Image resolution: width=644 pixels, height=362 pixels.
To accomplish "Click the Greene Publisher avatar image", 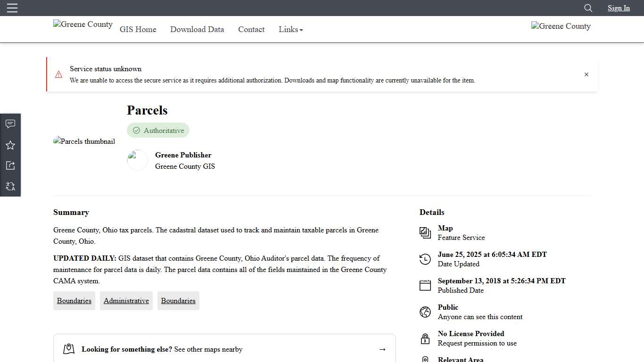I will coord(137,160).
